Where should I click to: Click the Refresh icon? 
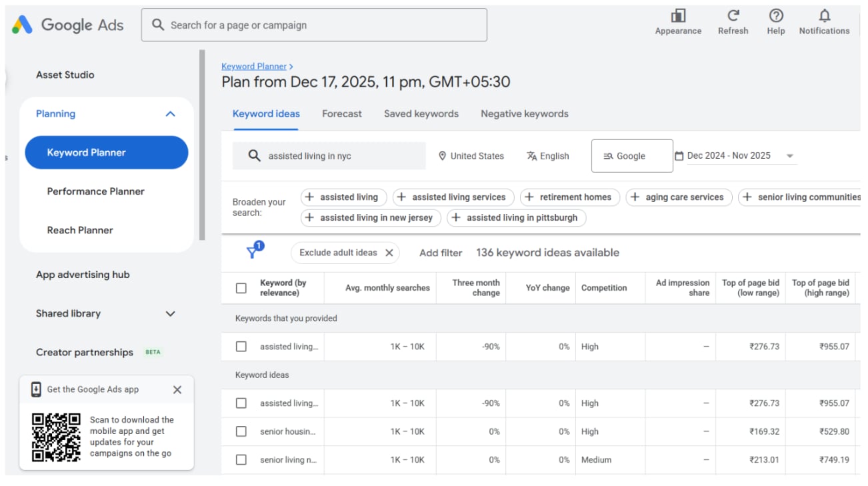coord(733,16)
